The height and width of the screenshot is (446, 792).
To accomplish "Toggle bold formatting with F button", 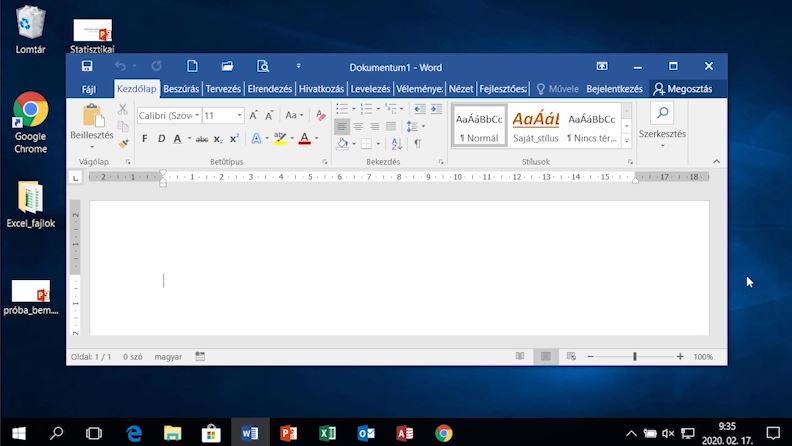I will [145, 138].
